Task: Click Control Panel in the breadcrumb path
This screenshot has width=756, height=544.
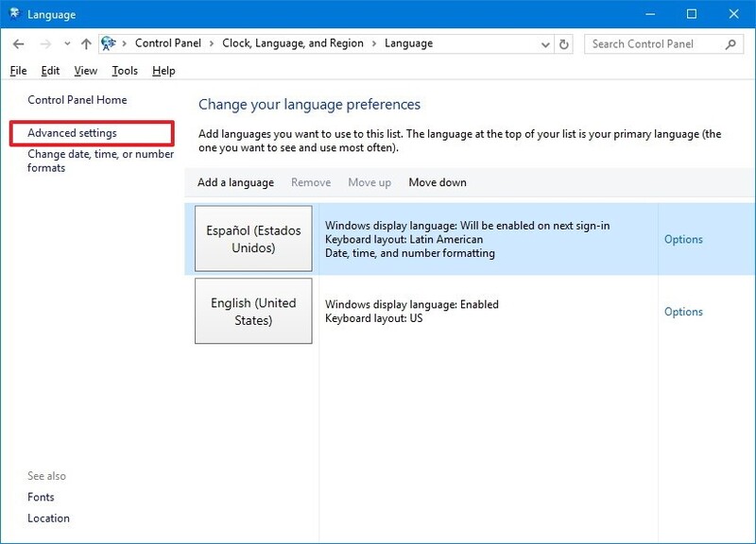Action: click(168, 43)
